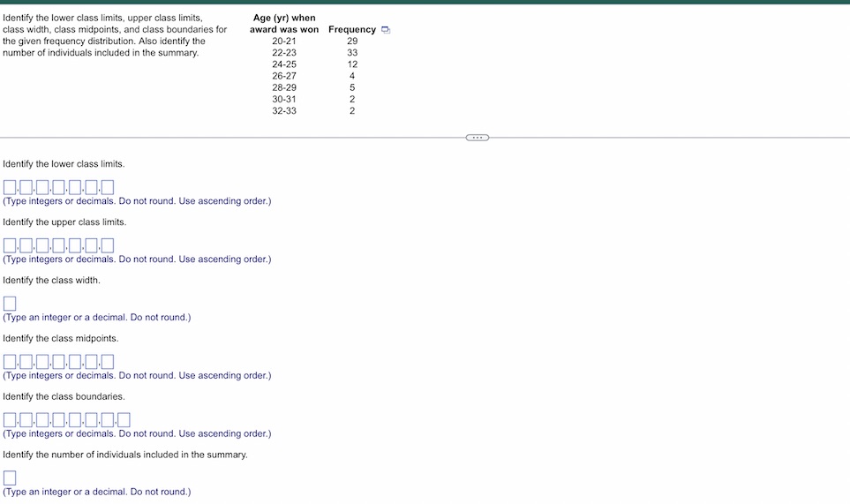
Task: Open the data table popup icon beside Frequency
Action: pyautogui.click(x=386, y=30)
